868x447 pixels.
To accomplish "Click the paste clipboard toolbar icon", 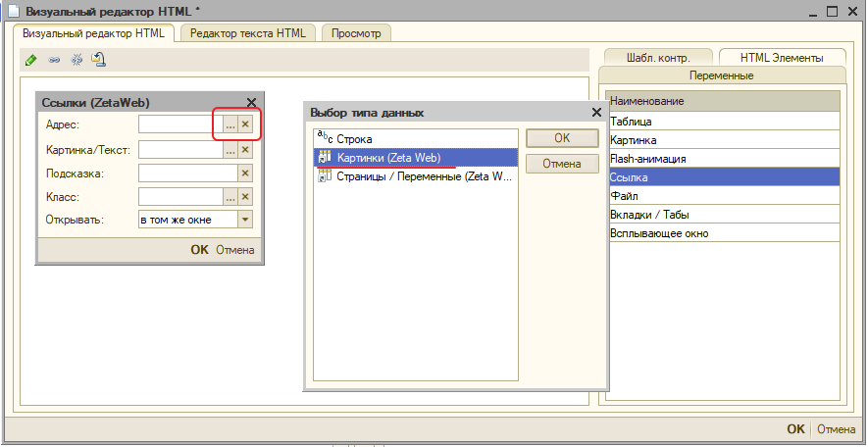I will point(98,59).
